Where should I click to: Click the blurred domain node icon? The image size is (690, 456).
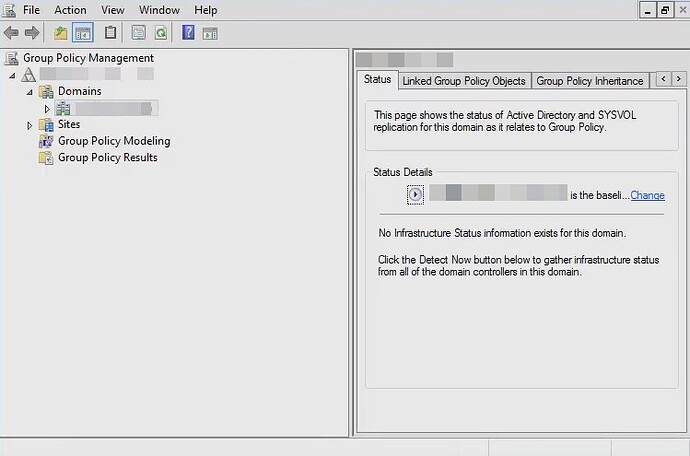tap(63, 108)
